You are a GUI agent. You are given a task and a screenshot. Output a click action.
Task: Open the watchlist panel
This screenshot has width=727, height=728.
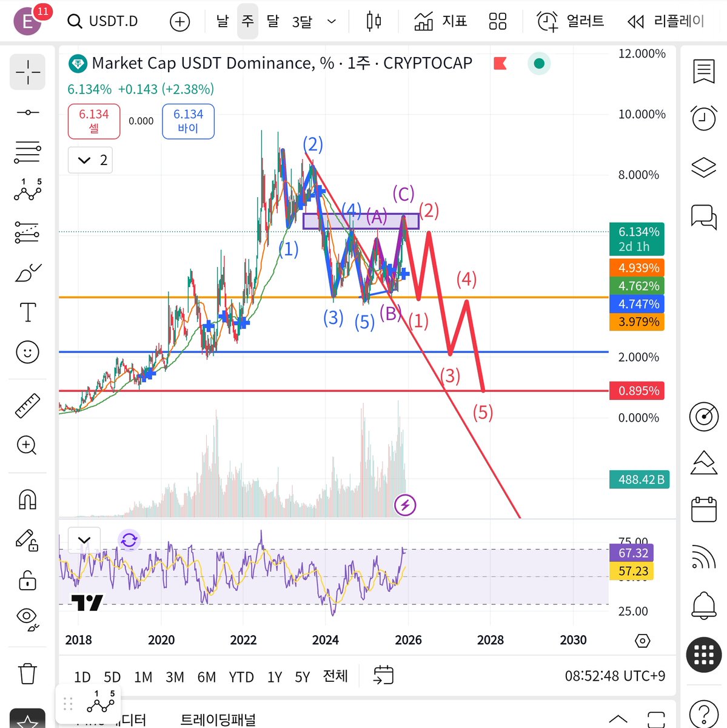(703, 72)
